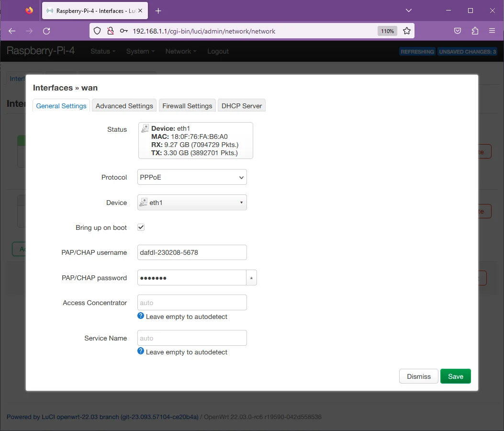Expand the Protocol PPPoE dropdown
504x431 pixels.
[x=192, y=177]
